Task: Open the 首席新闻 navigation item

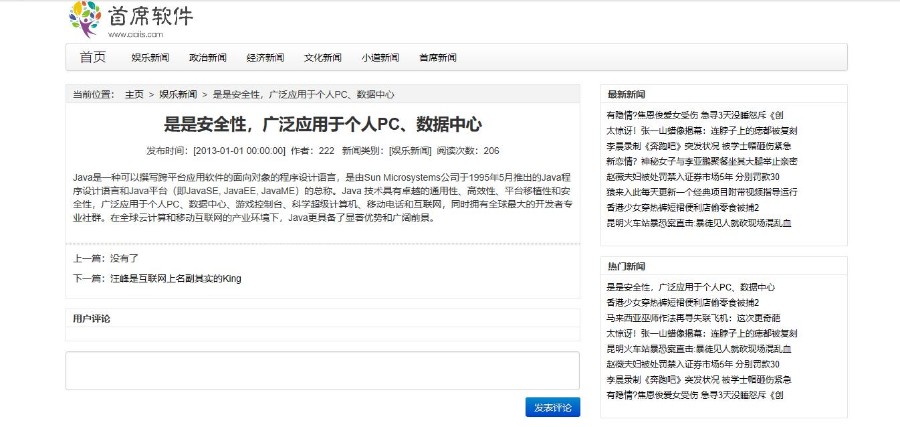Action: pyautogui.click(x=437, y=57)
